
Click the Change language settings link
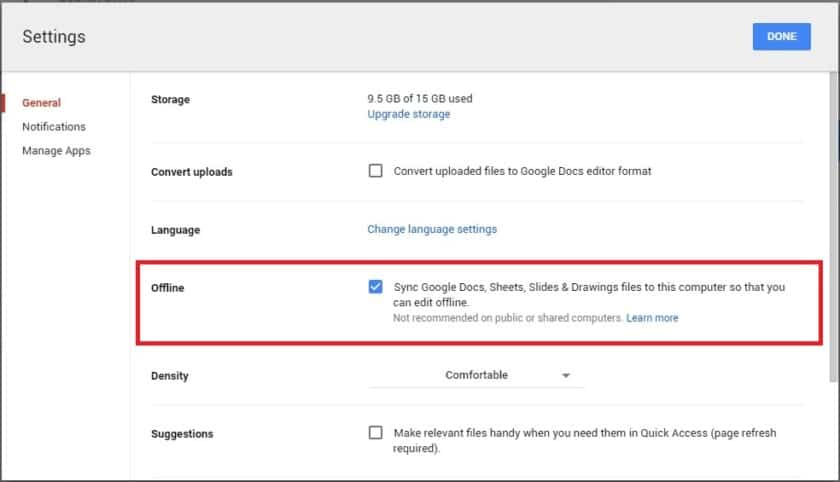[x=432, y=229]
